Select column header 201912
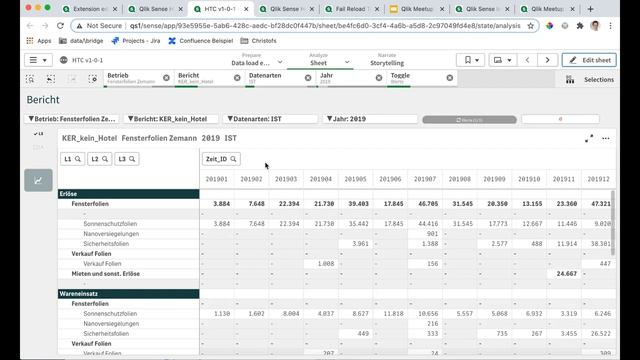640x360 pixels. 598,179
